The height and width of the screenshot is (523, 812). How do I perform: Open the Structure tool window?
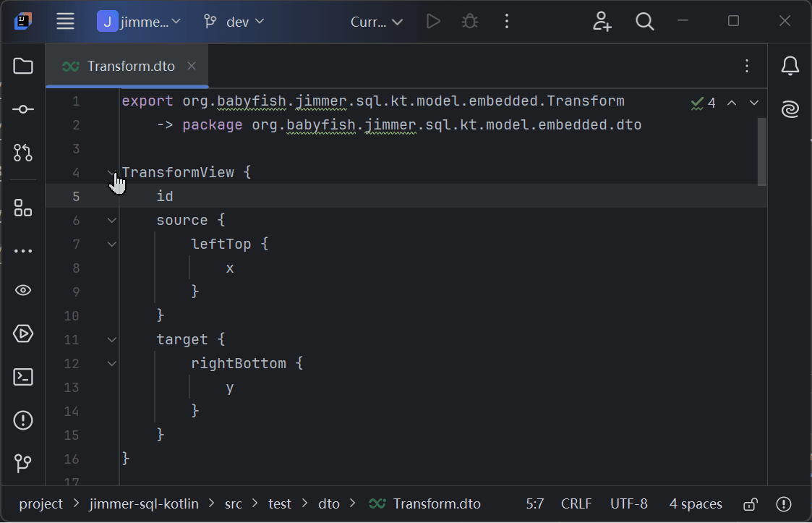tap(23, 208)
